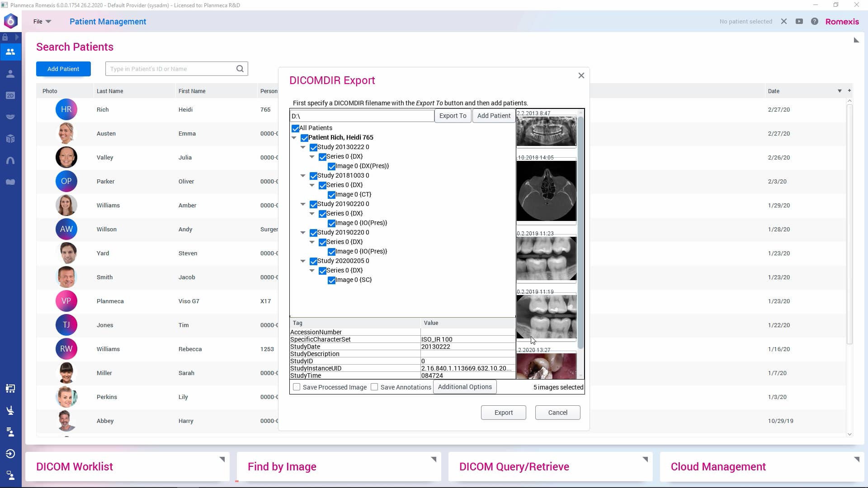Viewport: 868px width, 488px height.
Task: Open the DICOM Worklist panel
Action: [75, 466]
